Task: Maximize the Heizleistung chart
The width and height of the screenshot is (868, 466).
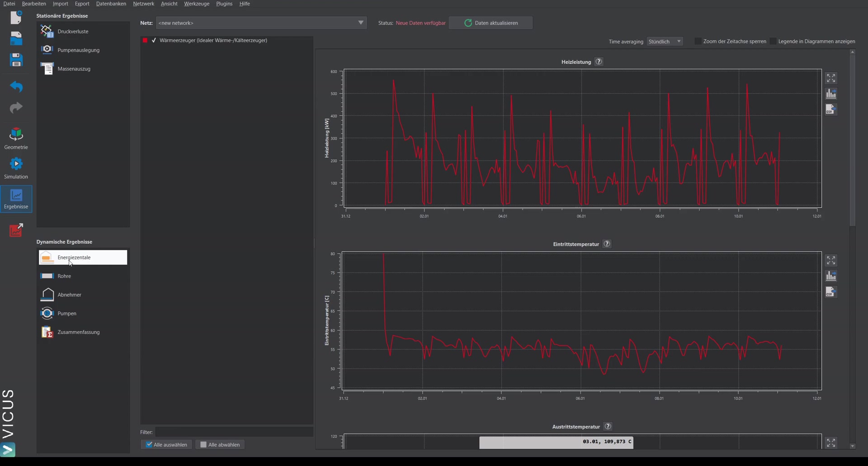Action: [x=831, y=78]
